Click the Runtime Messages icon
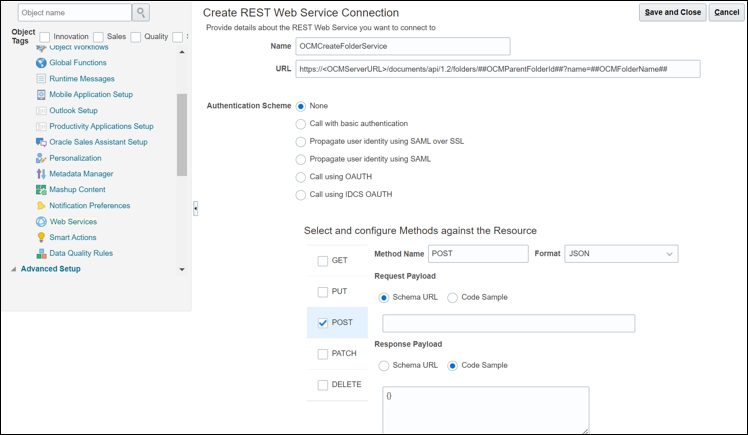This screenshot has width=748, height=435. (41, 79)
